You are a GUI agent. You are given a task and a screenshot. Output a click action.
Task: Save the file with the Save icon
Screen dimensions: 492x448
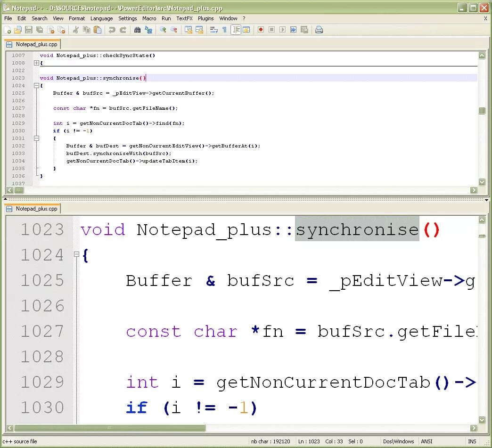click(29, 30)
